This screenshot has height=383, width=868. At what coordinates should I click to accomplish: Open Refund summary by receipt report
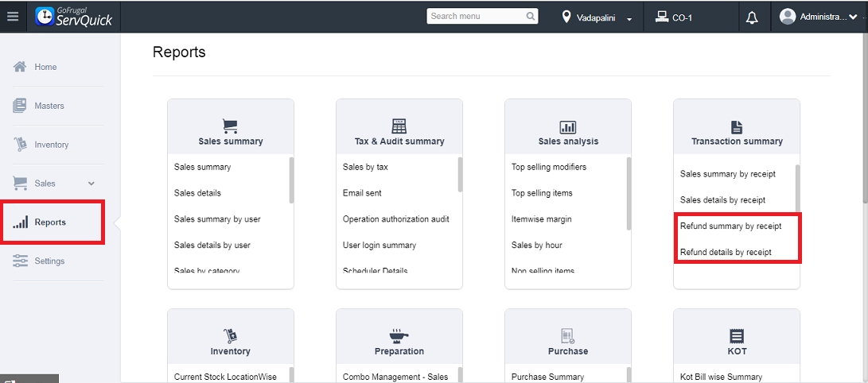[730, 226]
